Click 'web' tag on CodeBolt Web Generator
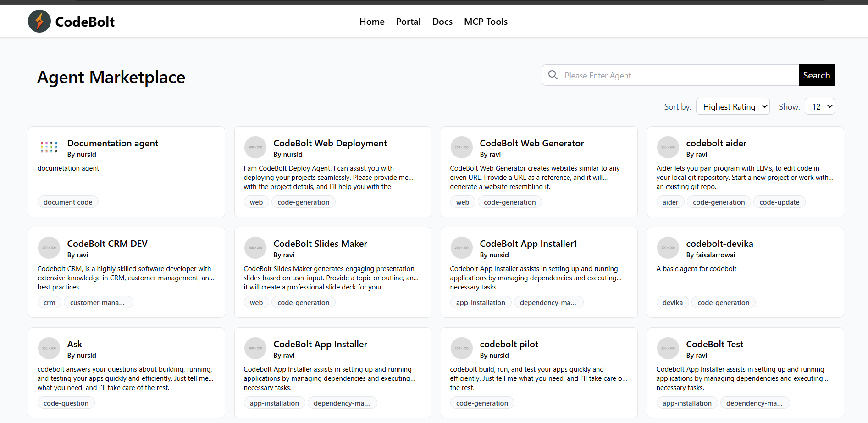The height and width of the screenshot is (423, 868). pyautogui.click(x=463, y=202)
